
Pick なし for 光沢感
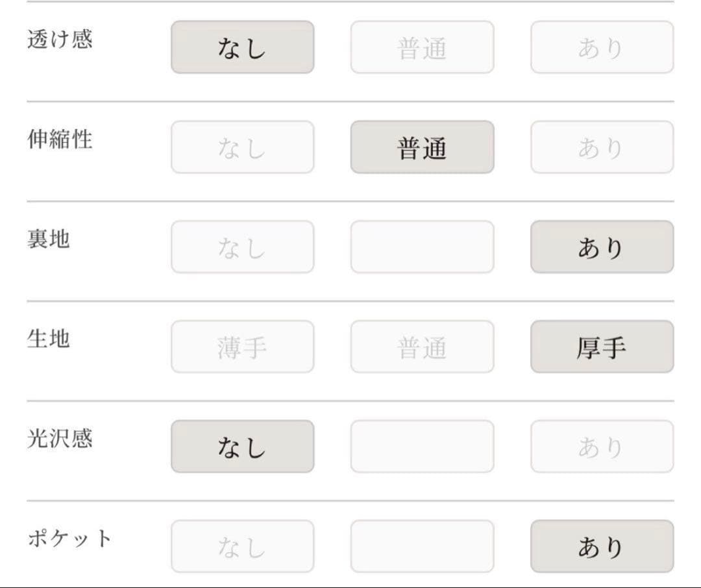(x=242, y=447)
